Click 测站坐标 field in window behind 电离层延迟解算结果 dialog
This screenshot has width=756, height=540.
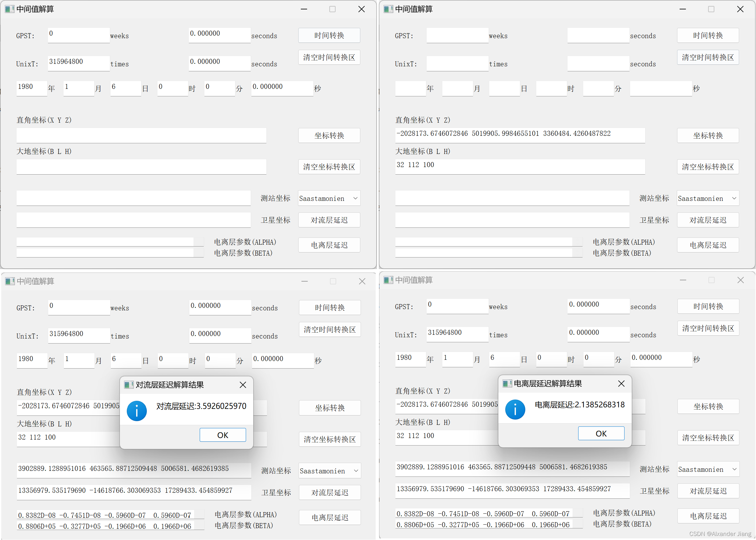(x=512, y=469)
